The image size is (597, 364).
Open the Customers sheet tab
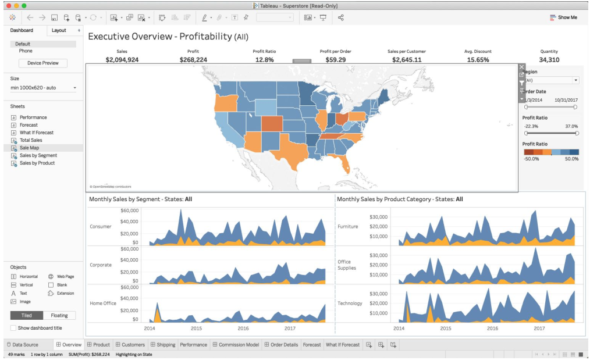(130, 345)
